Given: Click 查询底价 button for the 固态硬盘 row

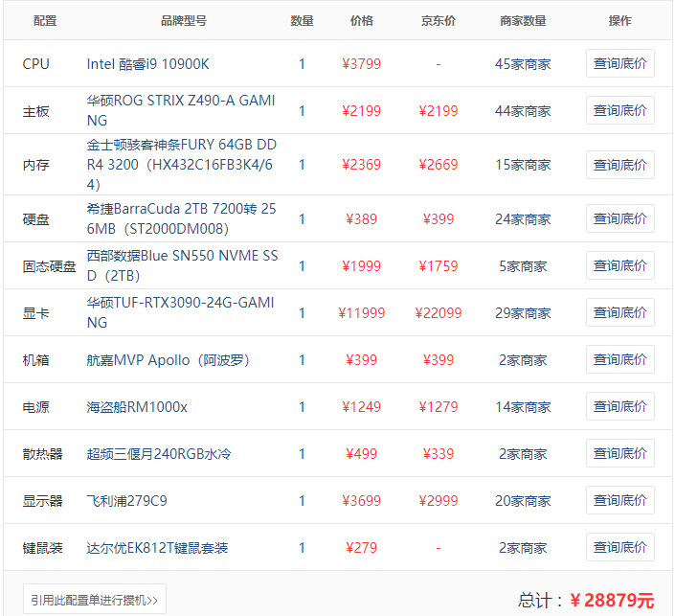Looking at the screenshot, I should point(619,266).
